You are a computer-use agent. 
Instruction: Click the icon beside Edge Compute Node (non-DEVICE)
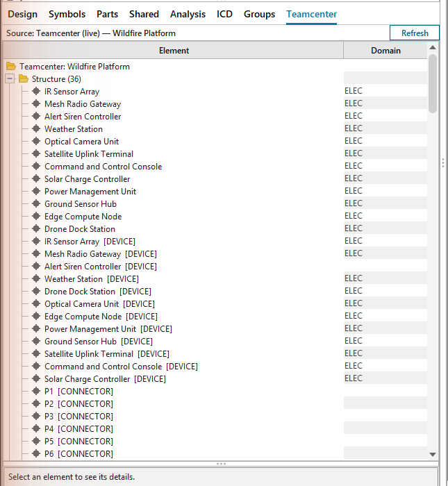pyautogui.click(x=36, y=216)
